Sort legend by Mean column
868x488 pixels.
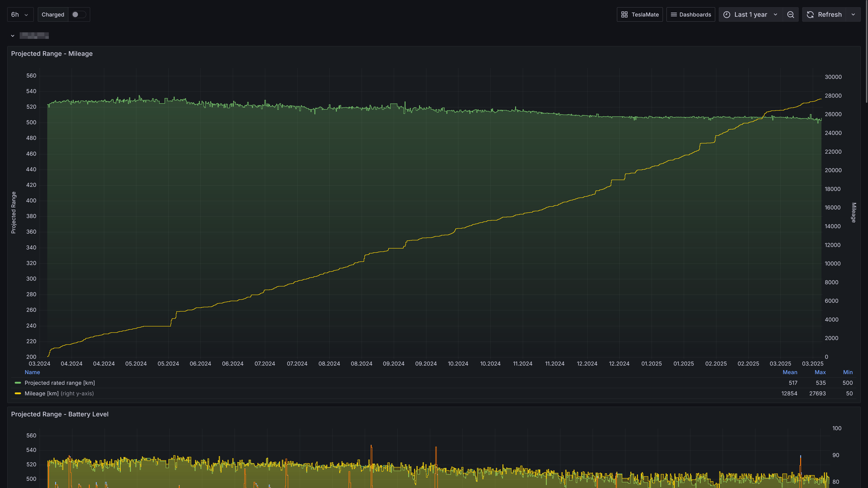[790, 372]
